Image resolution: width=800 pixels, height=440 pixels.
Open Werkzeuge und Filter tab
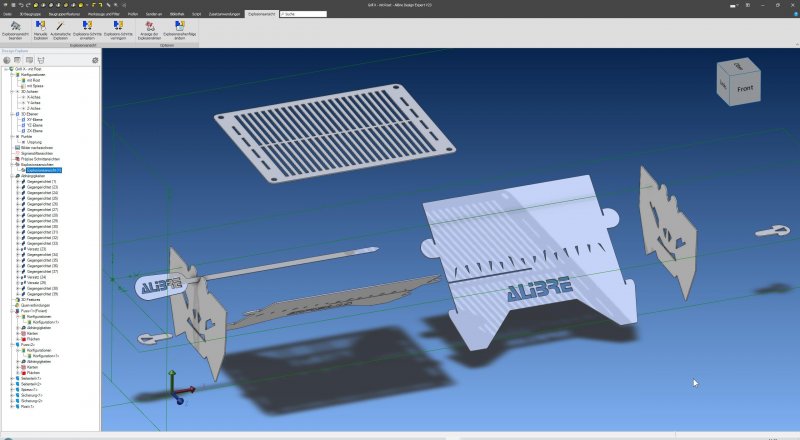coord(104,14)
